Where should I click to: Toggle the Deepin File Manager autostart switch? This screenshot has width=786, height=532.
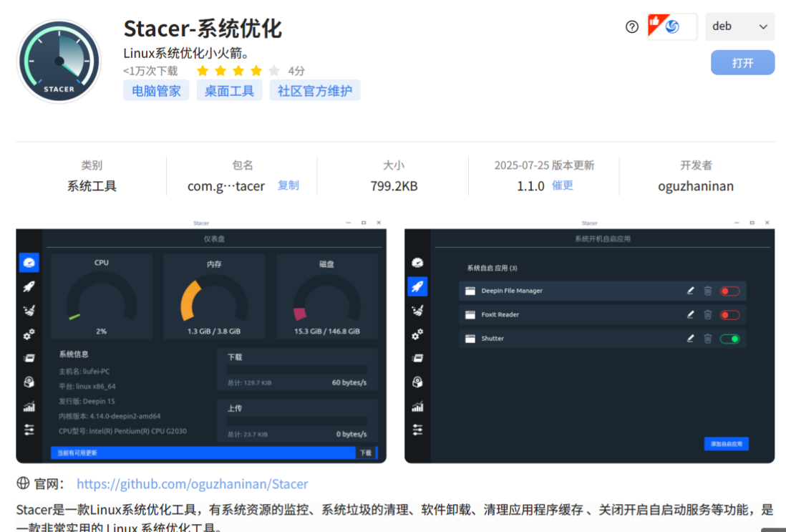point(730,291)
